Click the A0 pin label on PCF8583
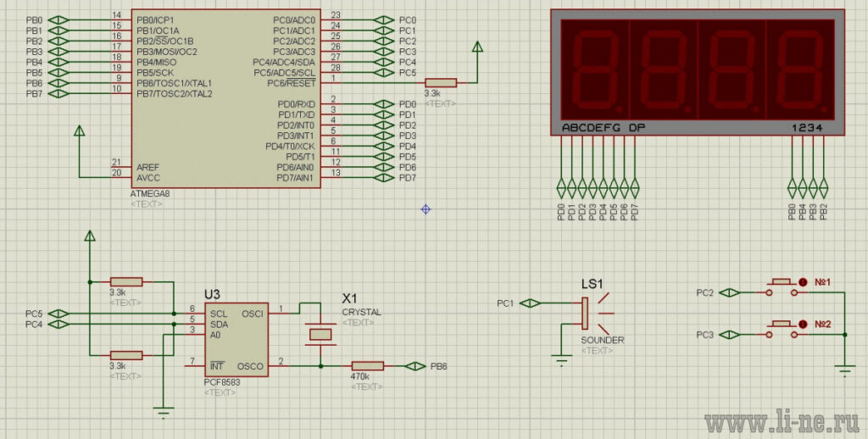 (215, 335)
